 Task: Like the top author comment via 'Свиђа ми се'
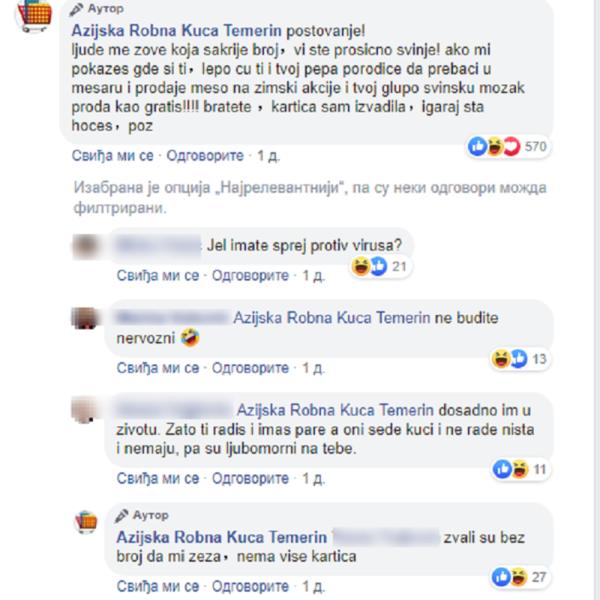[112, 156]
